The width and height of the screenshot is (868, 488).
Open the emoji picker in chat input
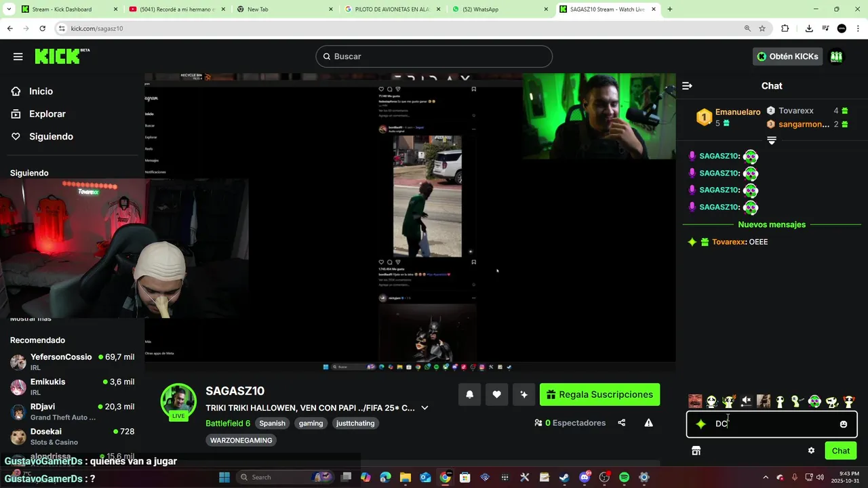(x=844, y=424)
